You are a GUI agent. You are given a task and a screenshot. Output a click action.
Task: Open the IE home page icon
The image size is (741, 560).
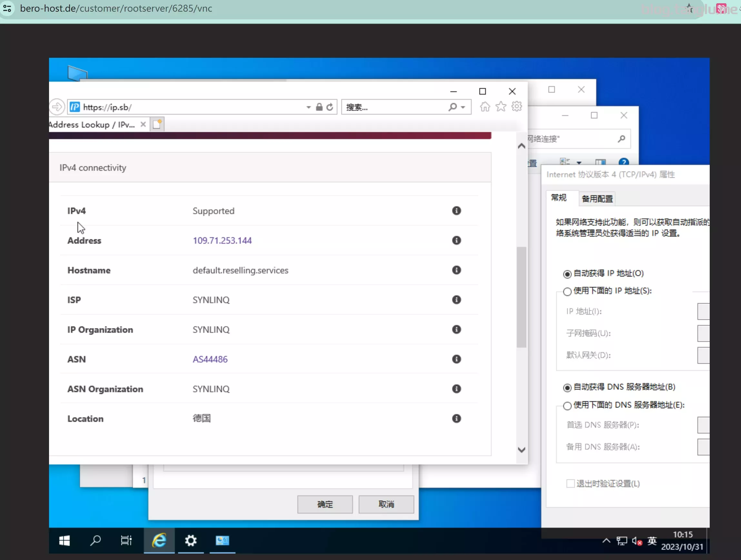coord(485,107)
